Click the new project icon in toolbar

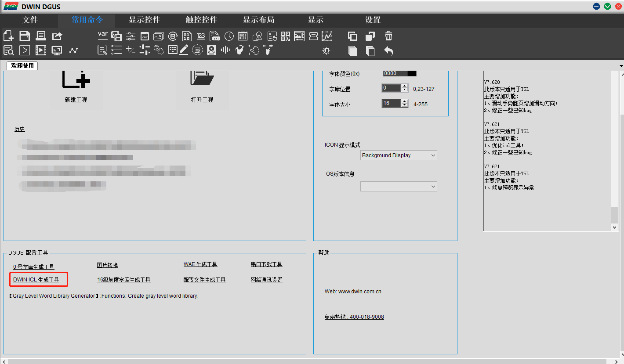click(x=8, y=36)
